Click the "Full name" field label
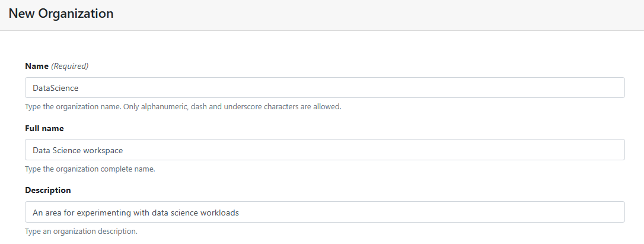 [x=44, y=128]
